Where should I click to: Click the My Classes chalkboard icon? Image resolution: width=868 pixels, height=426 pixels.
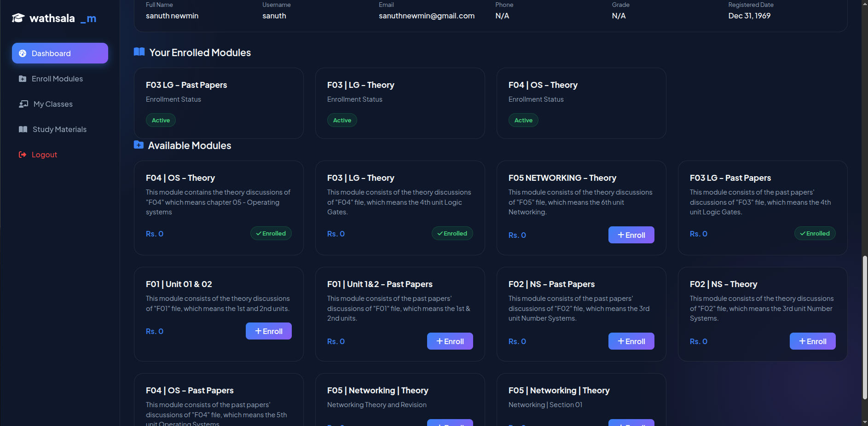tap(23, 104)
